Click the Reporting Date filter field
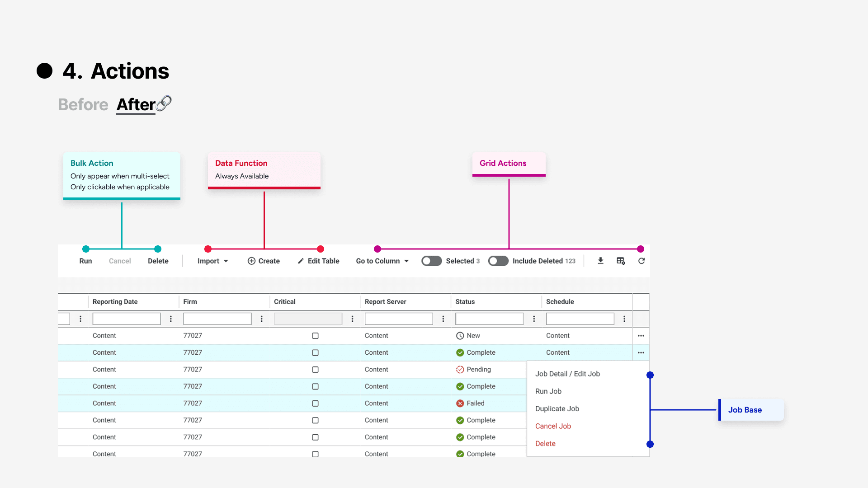868x488 pixels. click(127, 319)
